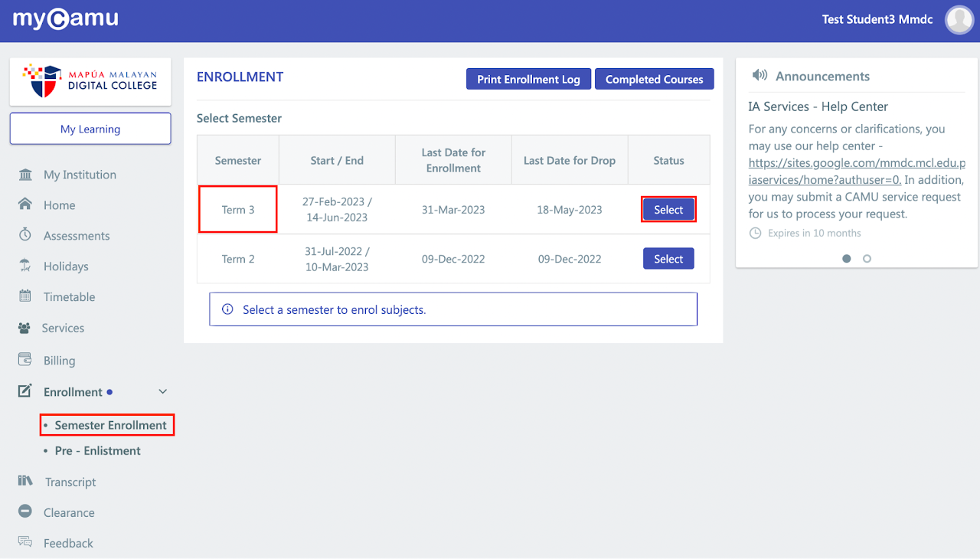
Task: Open Clearance menu item
Action: pos(69,513)
